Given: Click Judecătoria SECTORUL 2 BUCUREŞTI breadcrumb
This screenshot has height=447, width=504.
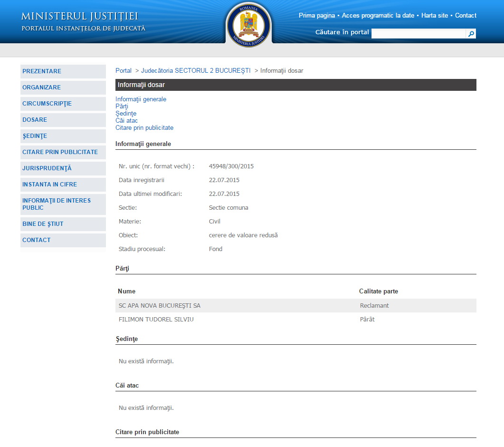Looking at the screenshot, I should (196, 71).
